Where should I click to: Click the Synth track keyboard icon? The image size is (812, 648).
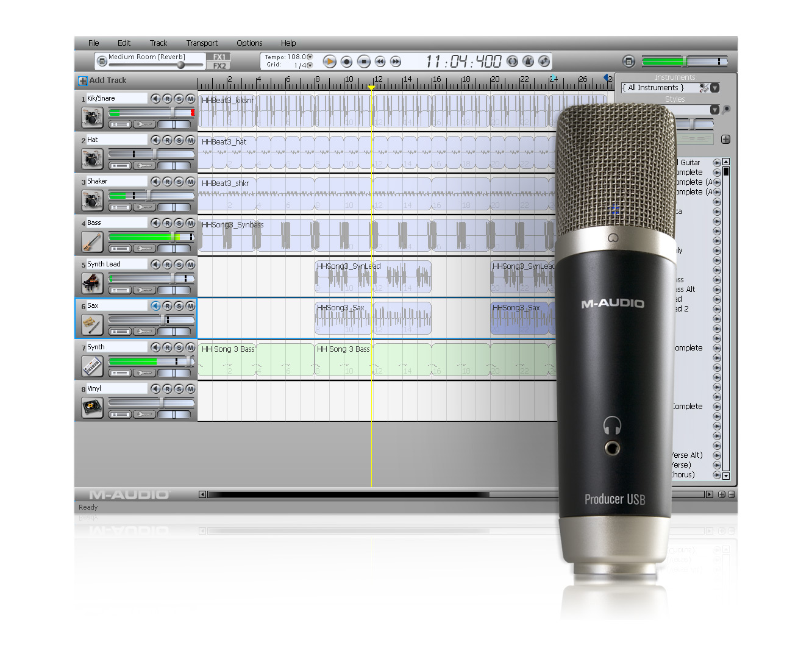[92, 366]
